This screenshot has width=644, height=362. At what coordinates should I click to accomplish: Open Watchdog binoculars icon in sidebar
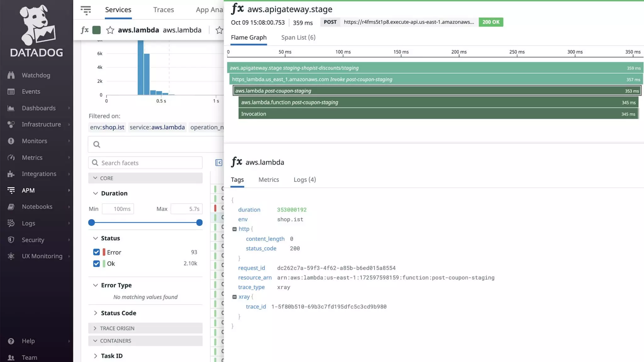point(11,75)
